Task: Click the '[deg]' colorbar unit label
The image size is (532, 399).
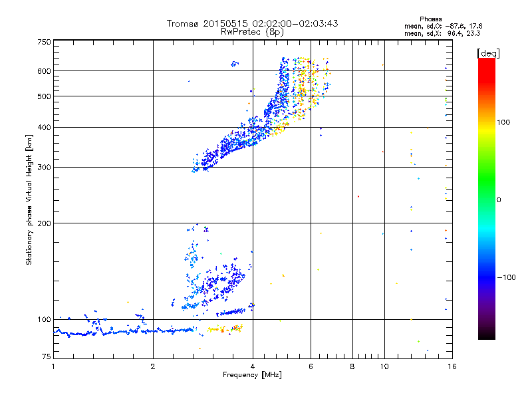Action: pos(488,53)
